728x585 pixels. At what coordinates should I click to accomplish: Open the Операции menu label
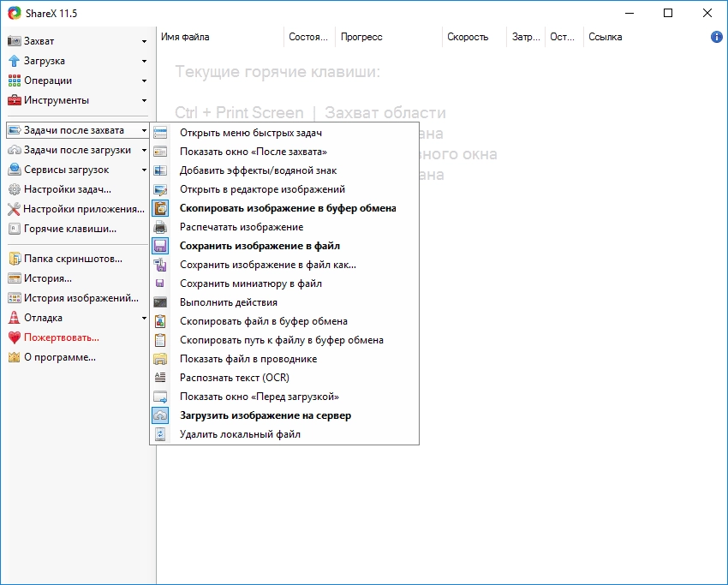[48, 81]
